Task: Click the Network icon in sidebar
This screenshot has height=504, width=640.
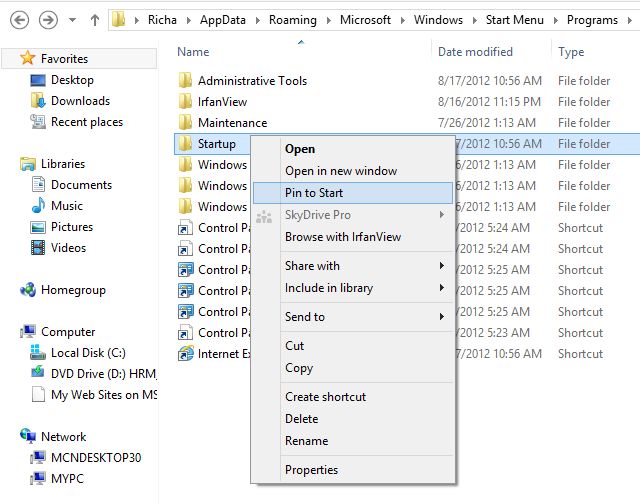Action: pos(28,436)
